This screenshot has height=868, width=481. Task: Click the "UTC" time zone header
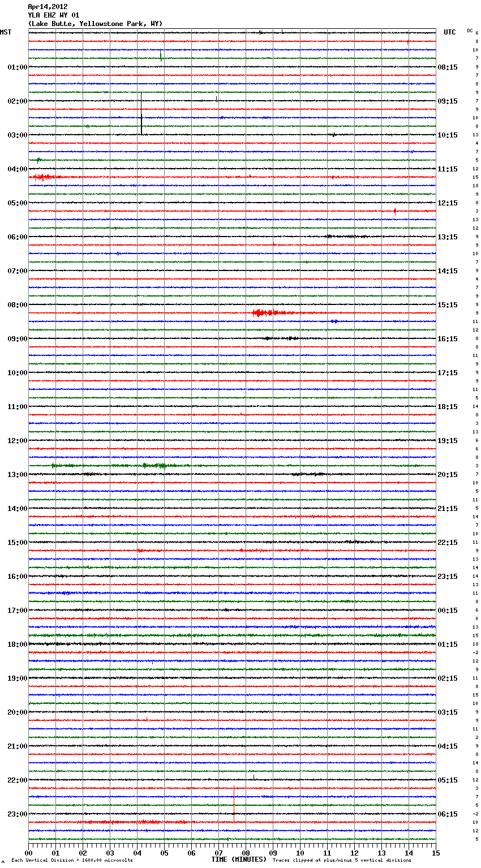click(450, 32)
